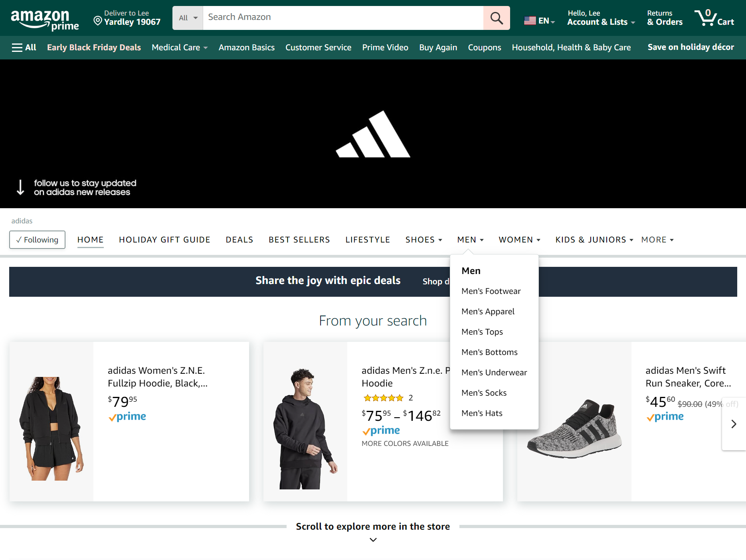Click the Men heading in the dropdown
This screenshot has width=746, height=560.
[x=471, y=271]
